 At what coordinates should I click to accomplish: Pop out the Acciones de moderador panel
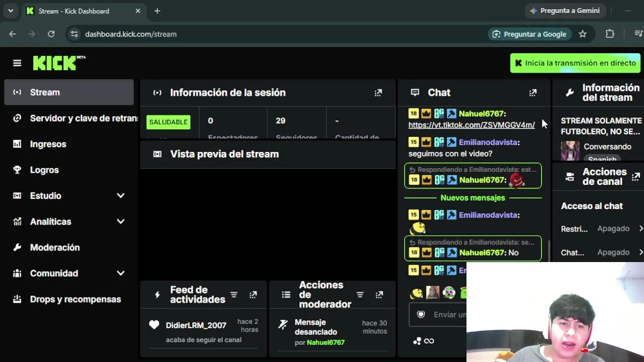coord(379,295)
